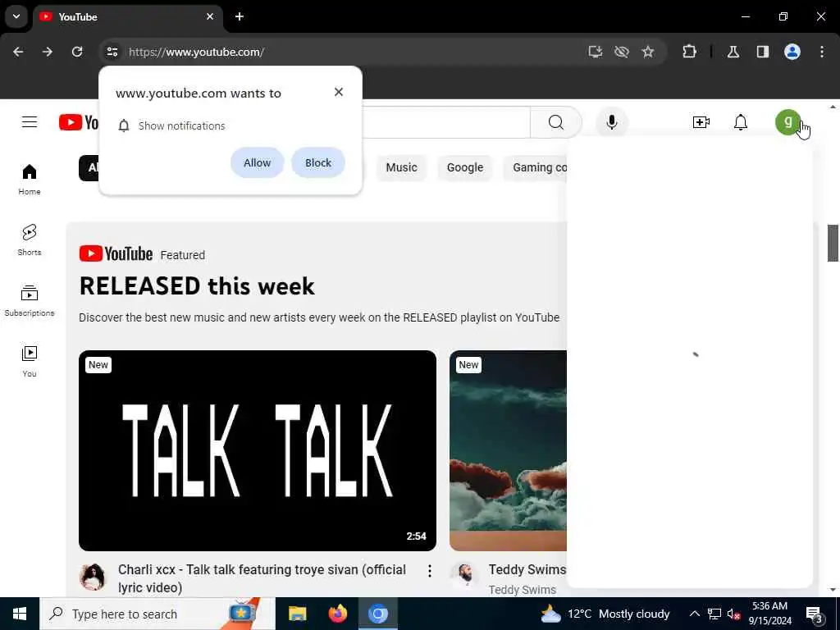Screen dimensions: 840x630
Task: Click the Chrome taskbar icon
Action: (377, 614)
